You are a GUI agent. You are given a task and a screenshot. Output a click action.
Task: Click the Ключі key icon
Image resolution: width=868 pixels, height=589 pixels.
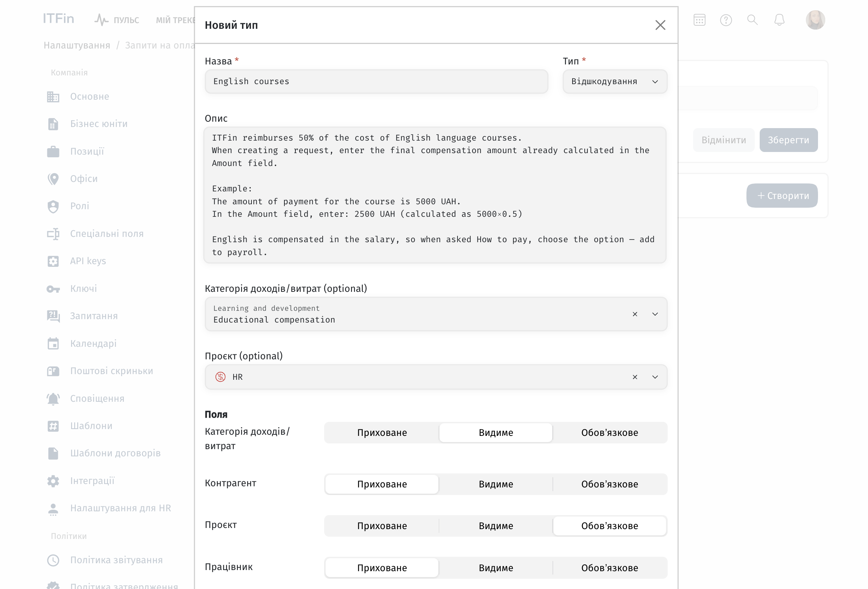pos(53,289)
